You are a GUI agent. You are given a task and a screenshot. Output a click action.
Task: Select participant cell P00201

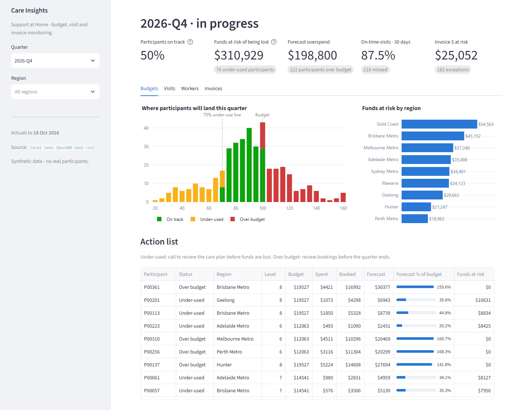(158, 300)
